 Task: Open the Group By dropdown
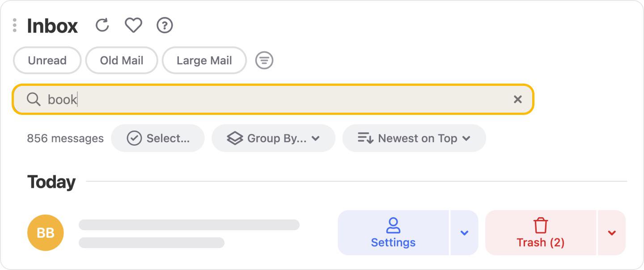tap(273, 139)
